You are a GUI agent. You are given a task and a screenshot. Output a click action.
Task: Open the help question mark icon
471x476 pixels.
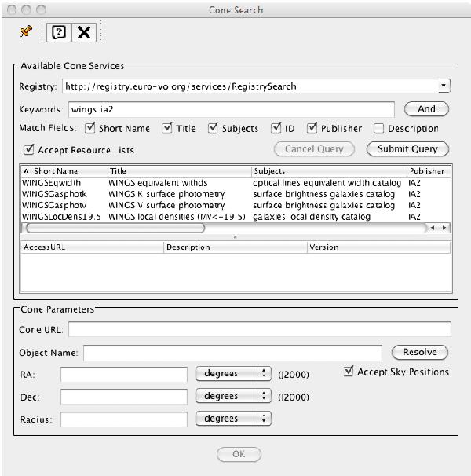click(x=58, y=33)
